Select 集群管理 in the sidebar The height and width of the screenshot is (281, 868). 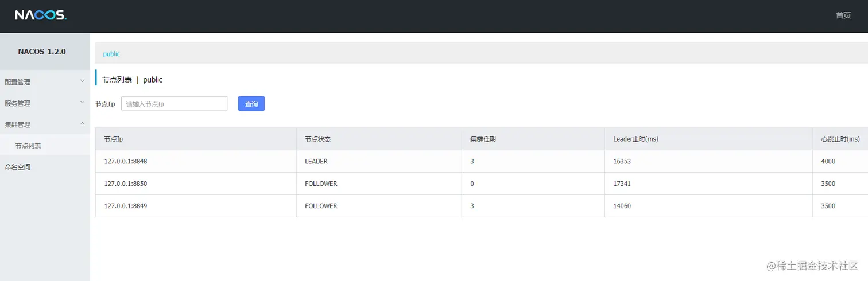coord(18,124)
